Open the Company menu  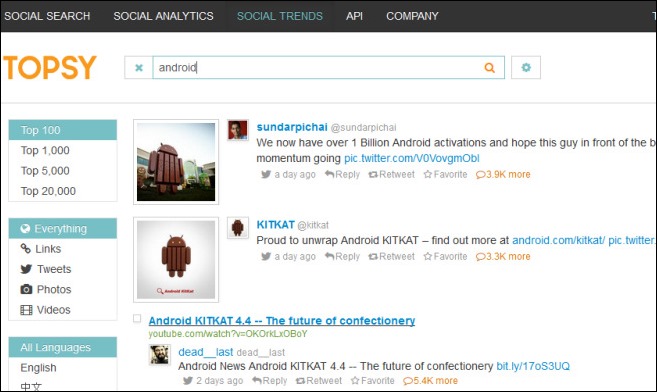412,16
